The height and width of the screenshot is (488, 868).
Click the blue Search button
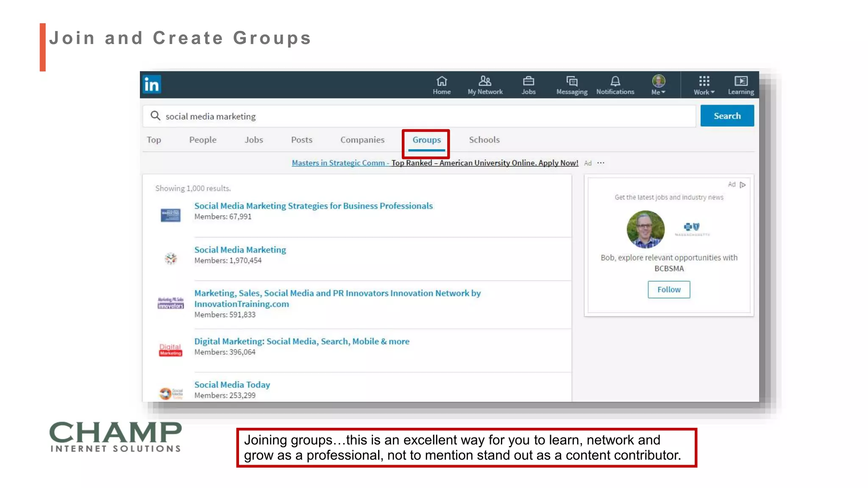tap(727, 116)
